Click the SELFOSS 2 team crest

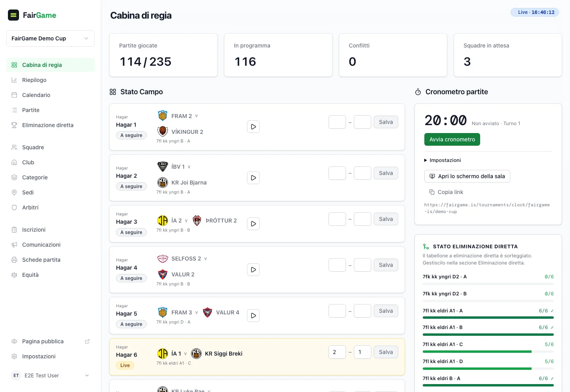click(163, 259)
